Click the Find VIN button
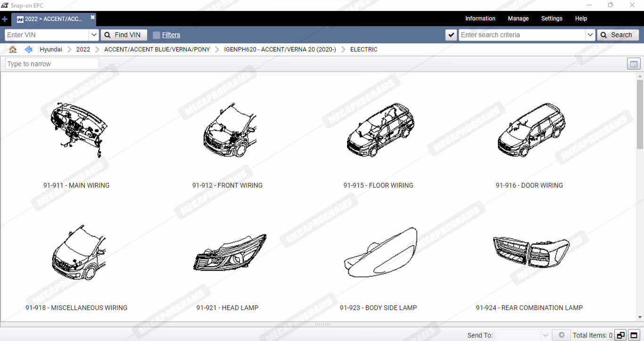Image resolution: width=644 pixels, height=341 pixels. [124, 35]
